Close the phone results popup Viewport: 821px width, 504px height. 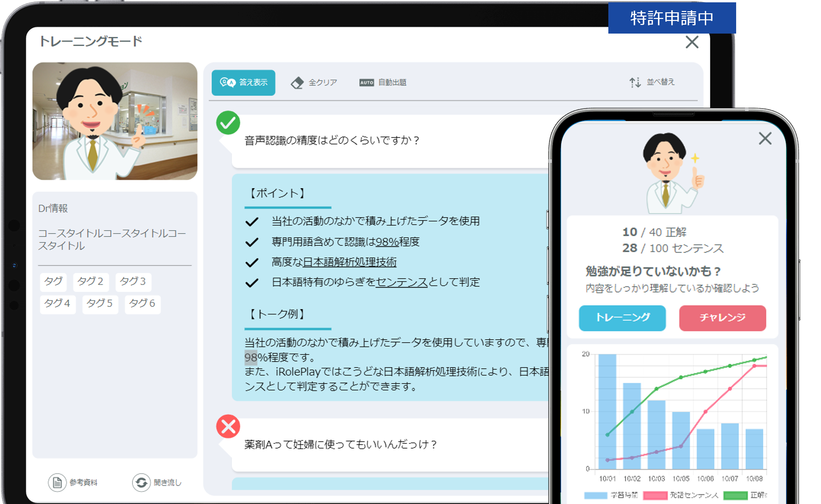click(x=765, y=138)
